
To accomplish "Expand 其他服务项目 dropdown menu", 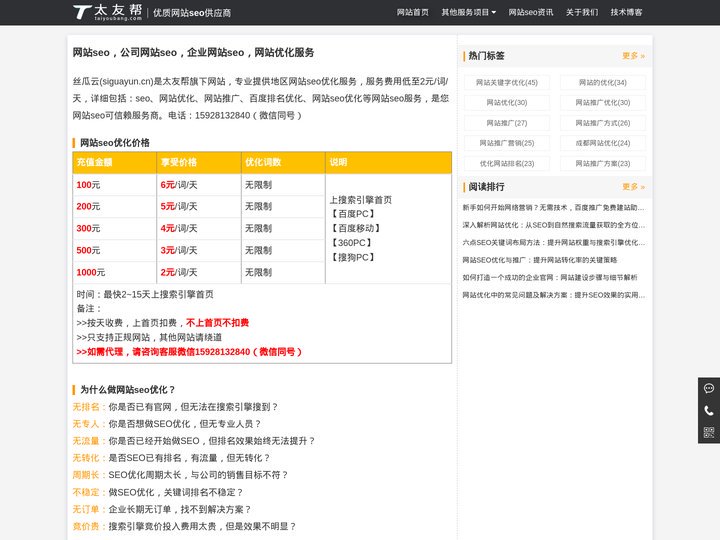I will pyautogui.click(x=468, y=12).
